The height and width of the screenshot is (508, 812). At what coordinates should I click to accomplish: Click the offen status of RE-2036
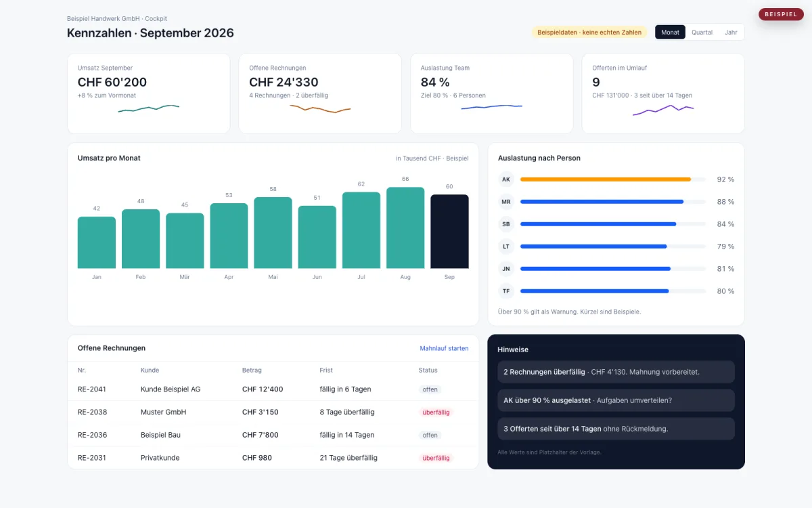[430, 436]
